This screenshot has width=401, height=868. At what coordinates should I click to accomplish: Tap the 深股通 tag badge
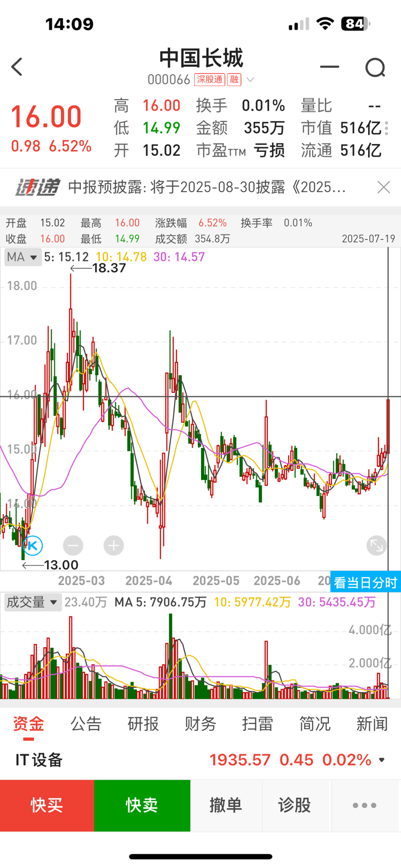209,79
